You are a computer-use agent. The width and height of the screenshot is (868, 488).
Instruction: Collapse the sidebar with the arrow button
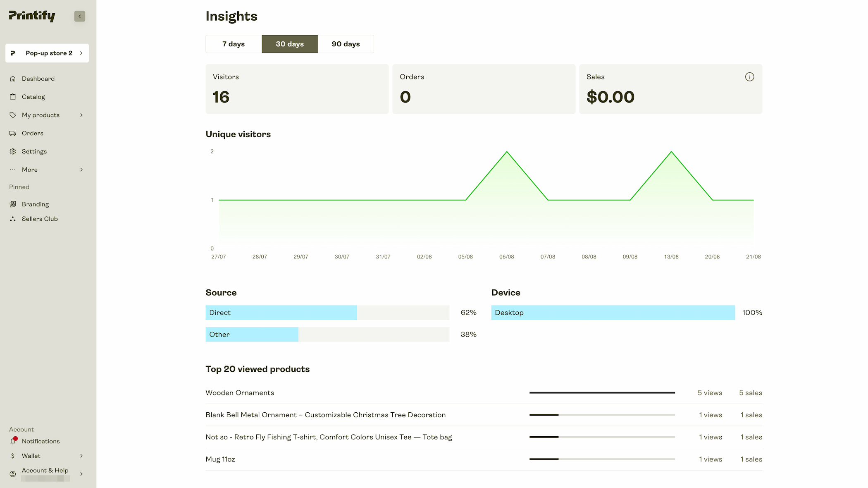80,16
